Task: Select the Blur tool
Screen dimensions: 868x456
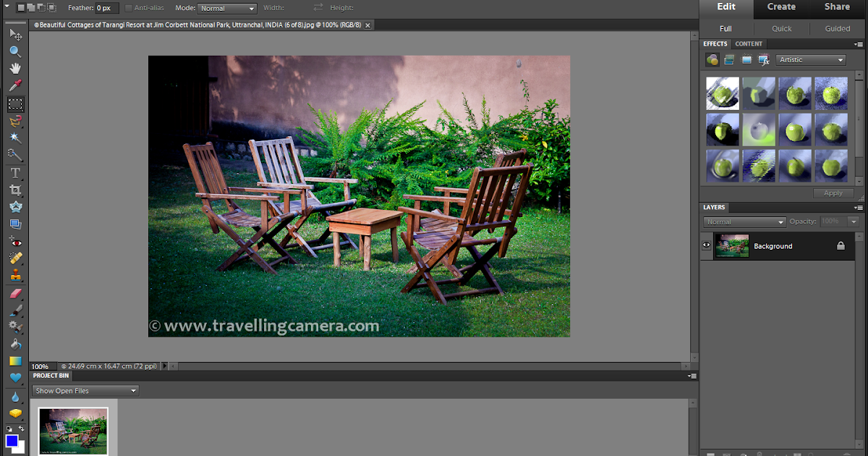Action: click(x=15, y=397)
